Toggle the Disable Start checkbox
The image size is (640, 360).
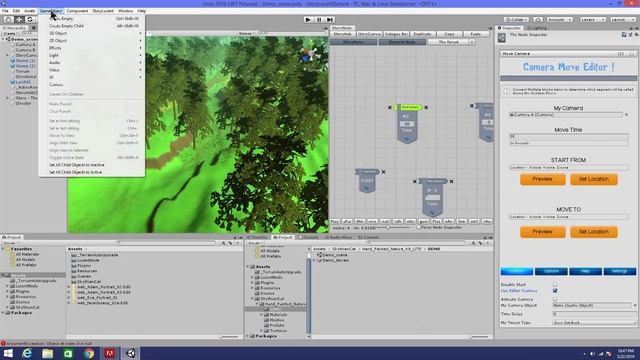pyautogui.click(x=555, y=284)
